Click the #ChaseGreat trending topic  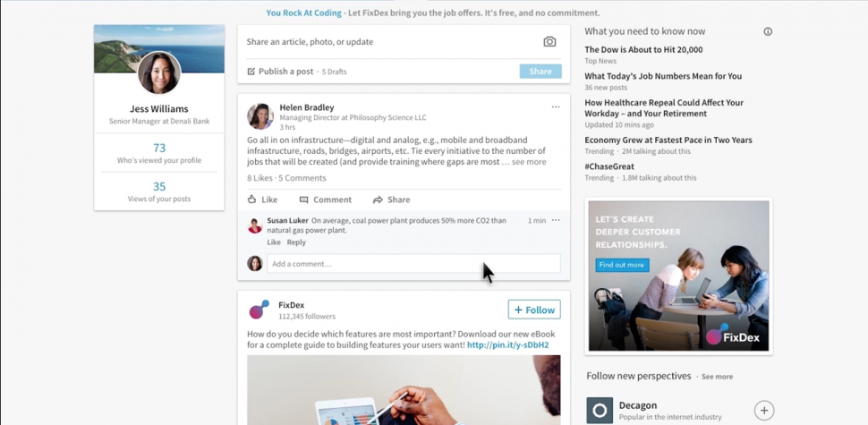coord(609,166)
